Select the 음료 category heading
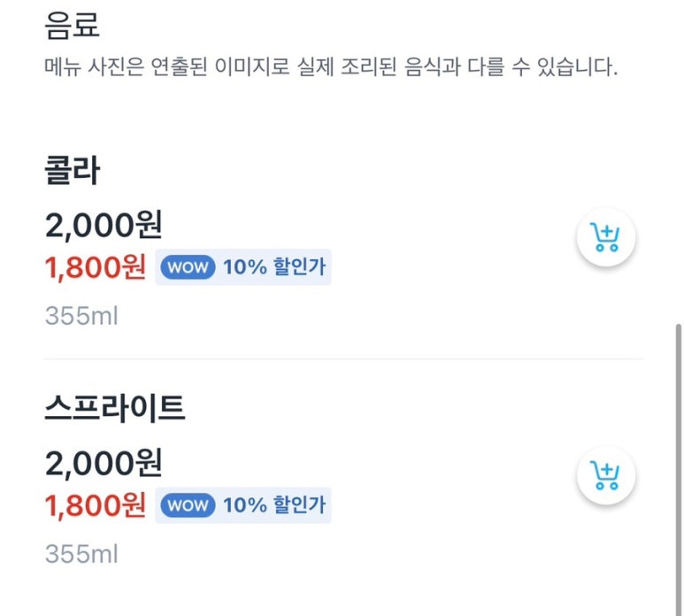 tap(73, 27)
